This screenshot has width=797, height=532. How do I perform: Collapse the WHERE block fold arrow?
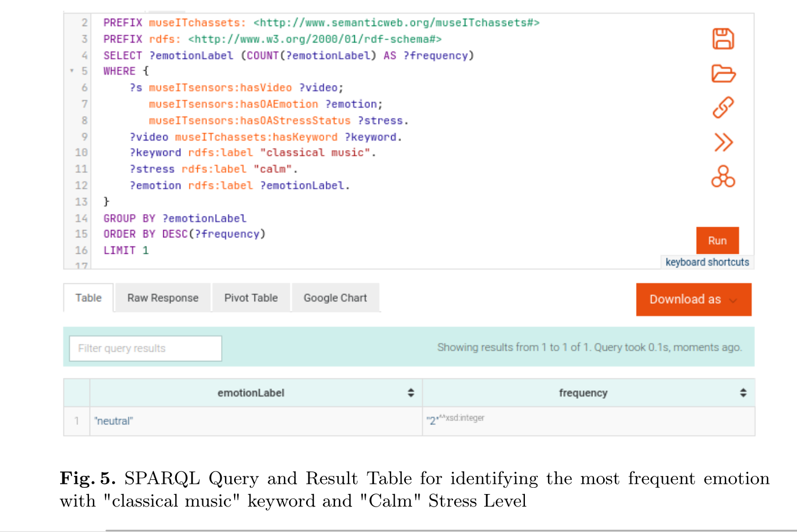point(72,71)
